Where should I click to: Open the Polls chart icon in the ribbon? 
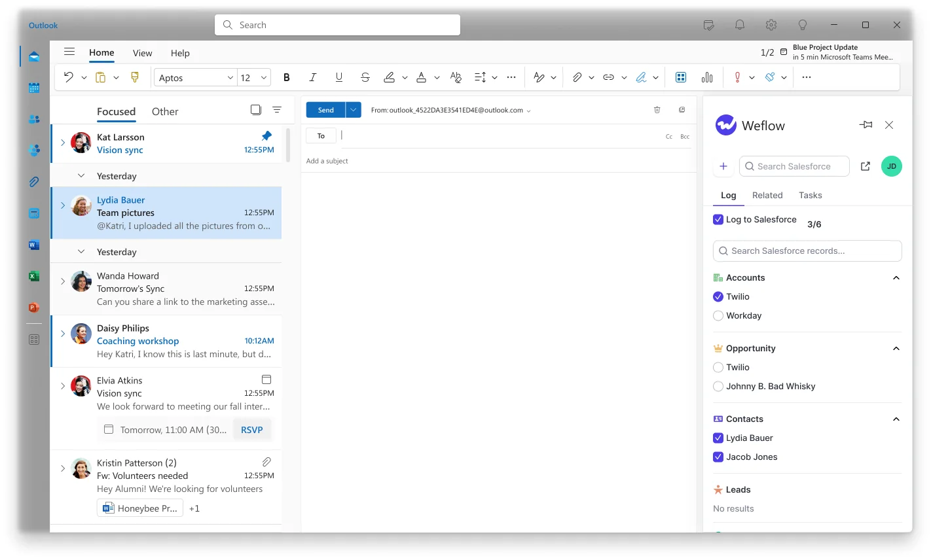tap(707, 77)
